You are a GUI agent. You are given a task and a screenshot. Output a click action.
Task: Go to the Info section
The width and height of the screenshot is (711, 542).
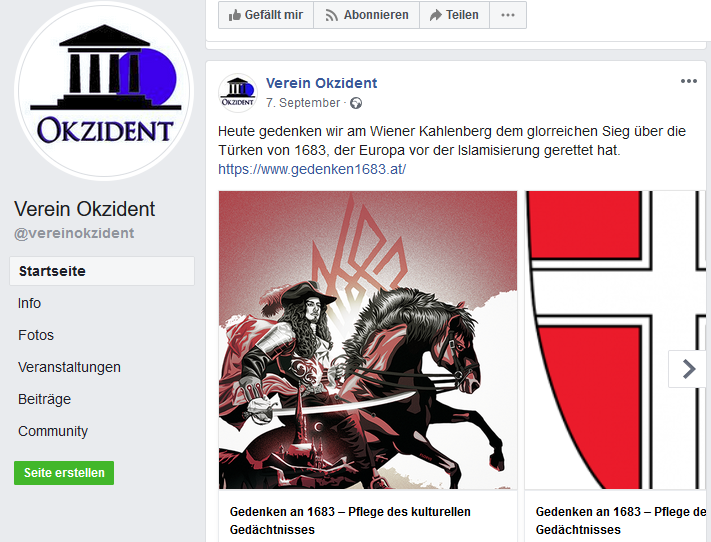29,303
